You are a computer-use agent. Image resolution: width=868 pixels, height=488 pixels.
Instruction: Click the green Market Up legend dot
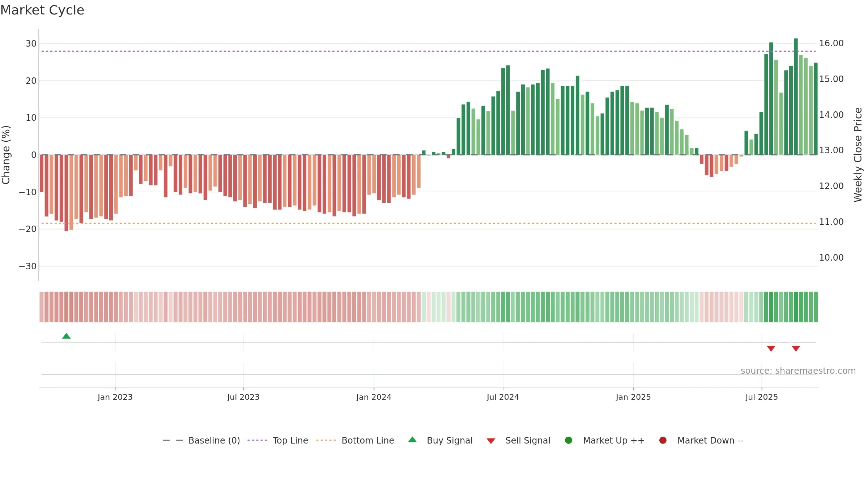[569, 440]
